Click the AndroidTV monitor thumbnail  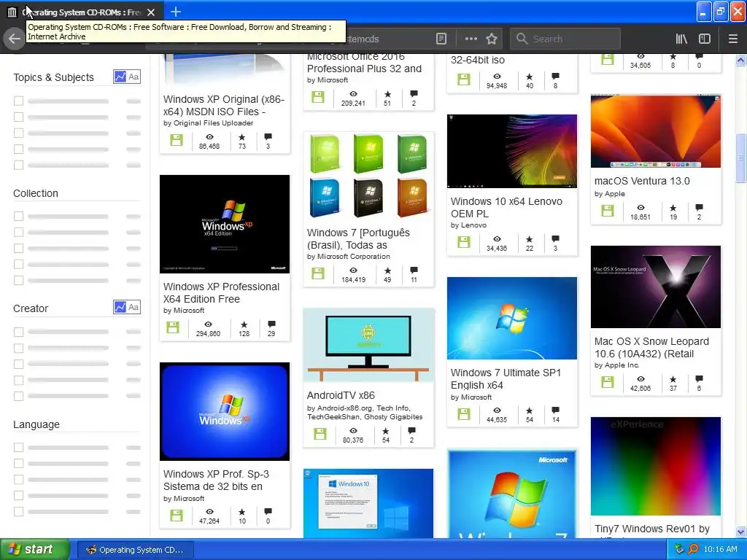coord(368,345)
